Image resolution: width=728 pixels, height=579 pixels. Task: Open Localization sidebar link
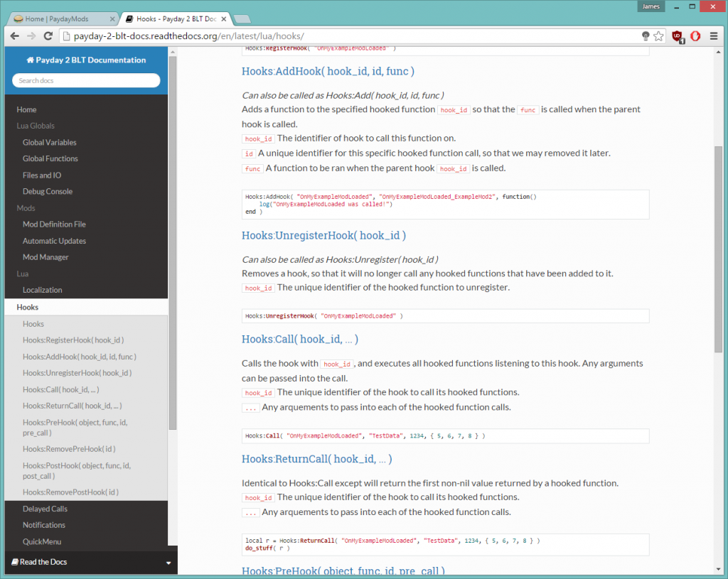42,291
